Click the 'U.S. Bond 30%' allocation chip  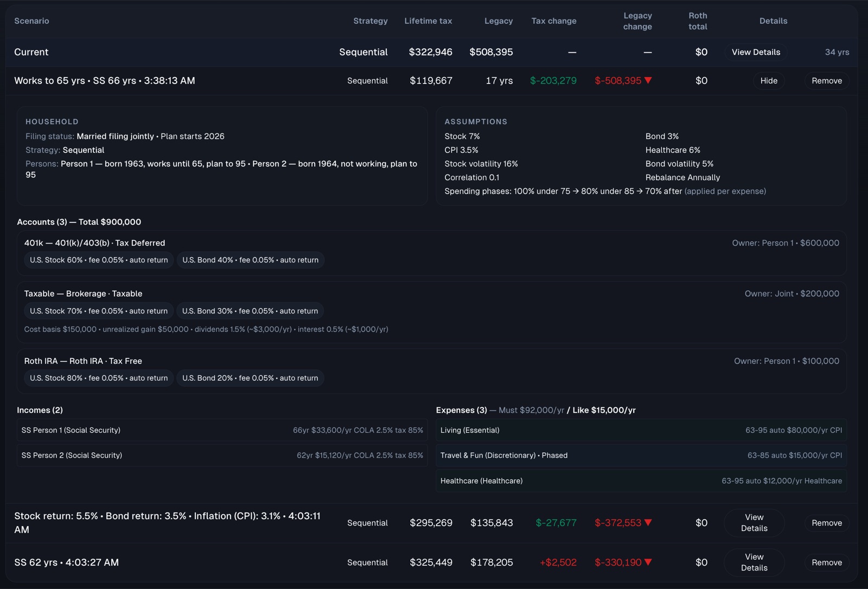(250, 311)
